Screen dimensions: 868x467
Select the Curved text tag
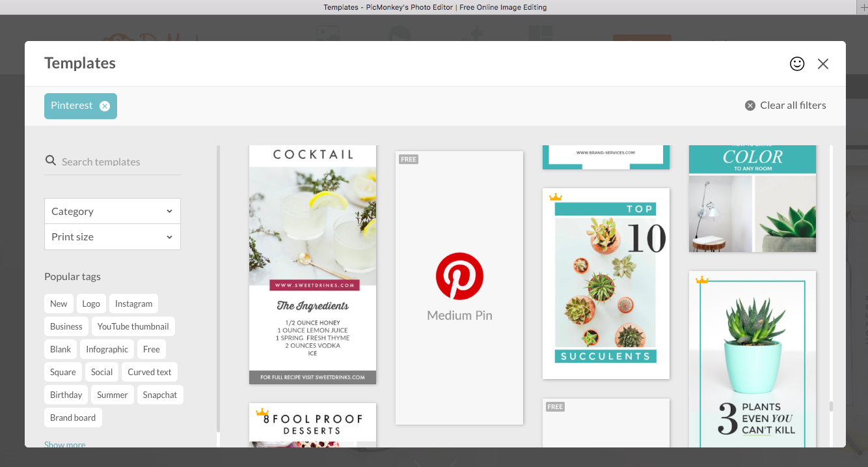click(150, 372)
